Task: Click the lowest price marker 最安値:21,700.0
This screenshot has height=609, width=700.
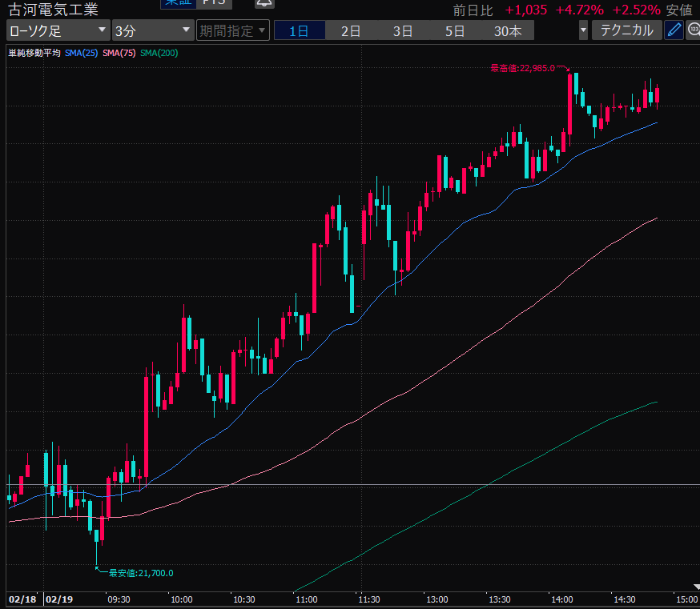Action: [x=140, y=572]
